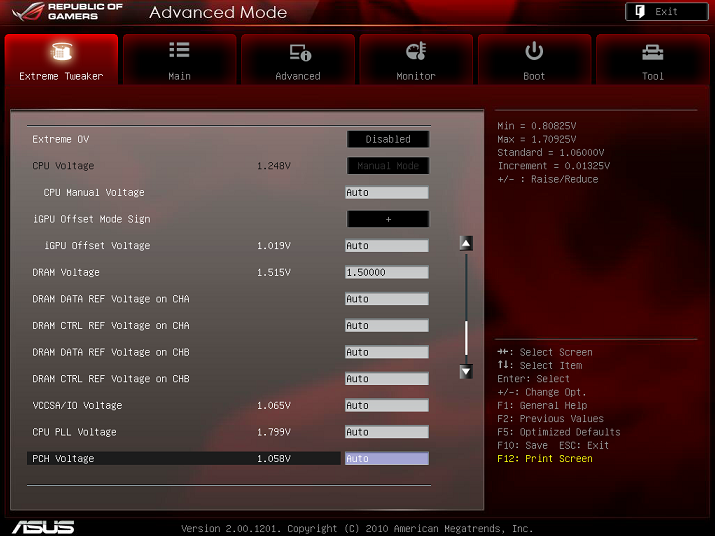Toggle the Extreme OV Disabled option
Image resolution: width=715 pixels, height=536 pixels.
(x=388, y=139)
